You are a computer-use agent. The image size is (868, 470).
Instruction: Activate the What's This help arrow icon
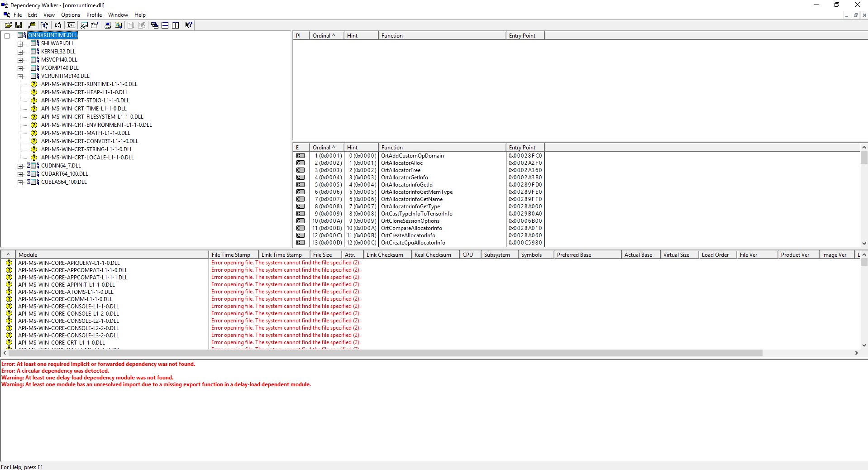[x=188, y=25]
